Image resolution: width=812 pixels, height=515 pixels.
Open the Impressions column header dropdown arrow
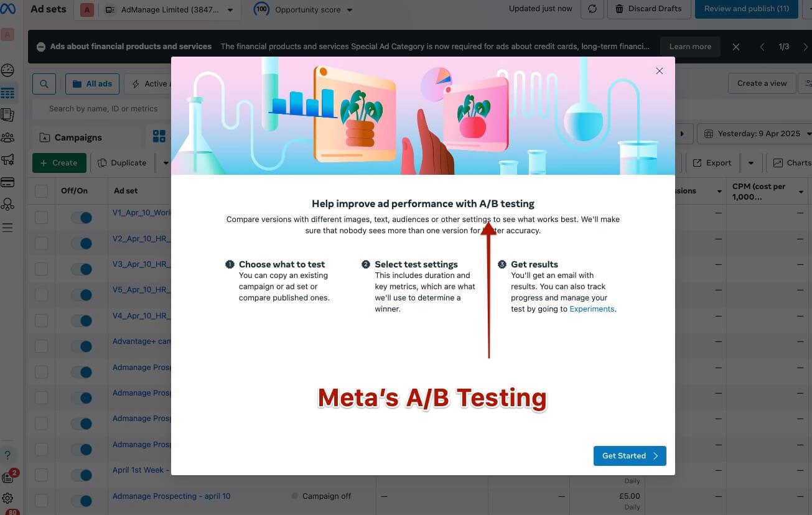[x=719, y=192]
